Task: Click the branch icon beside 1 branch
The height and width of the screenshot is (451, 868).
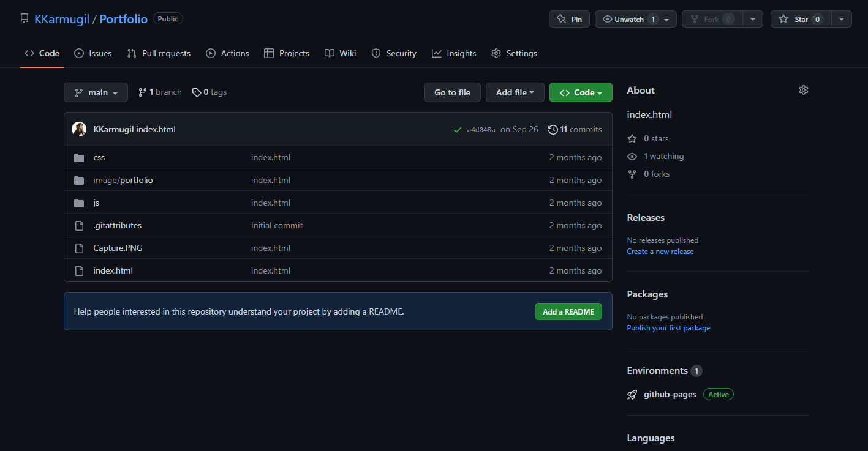Action: point(143,92)
